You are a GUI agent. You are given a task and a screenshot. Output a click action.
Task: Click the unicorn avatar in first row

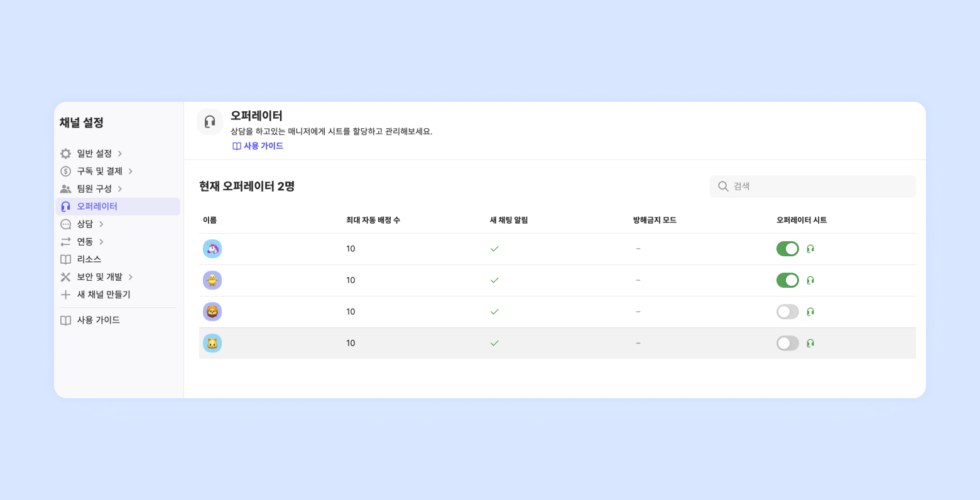tap(212, 249)
